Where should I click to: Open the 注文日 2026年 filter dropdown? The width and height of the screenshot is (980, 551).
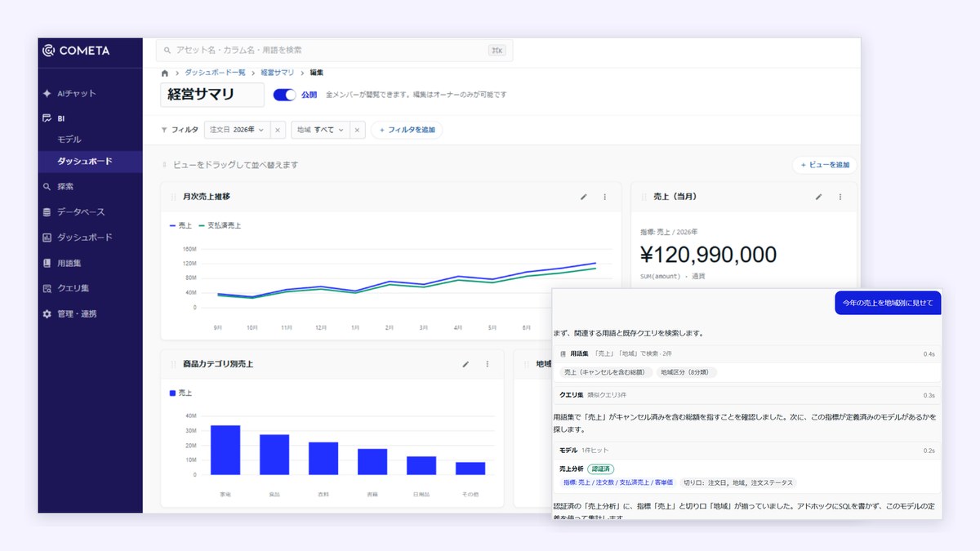238,130
